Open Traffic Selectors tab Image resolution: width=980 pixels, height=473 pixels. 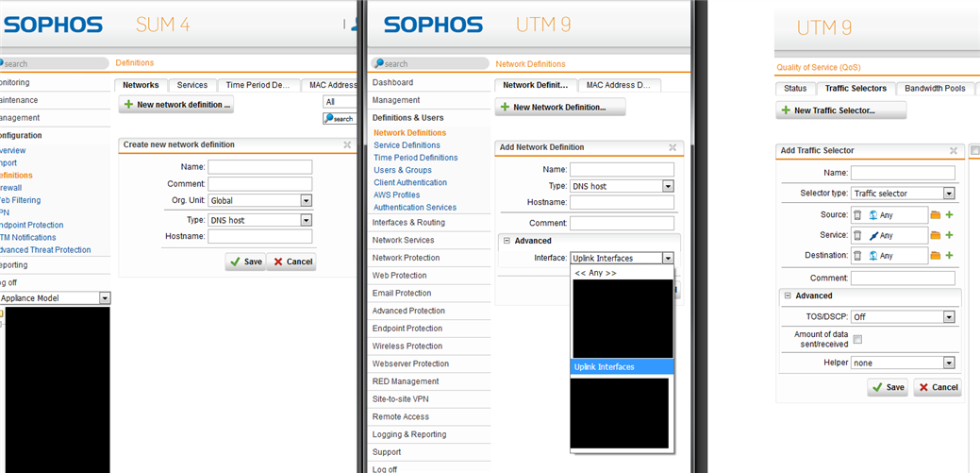click(855, 88)
